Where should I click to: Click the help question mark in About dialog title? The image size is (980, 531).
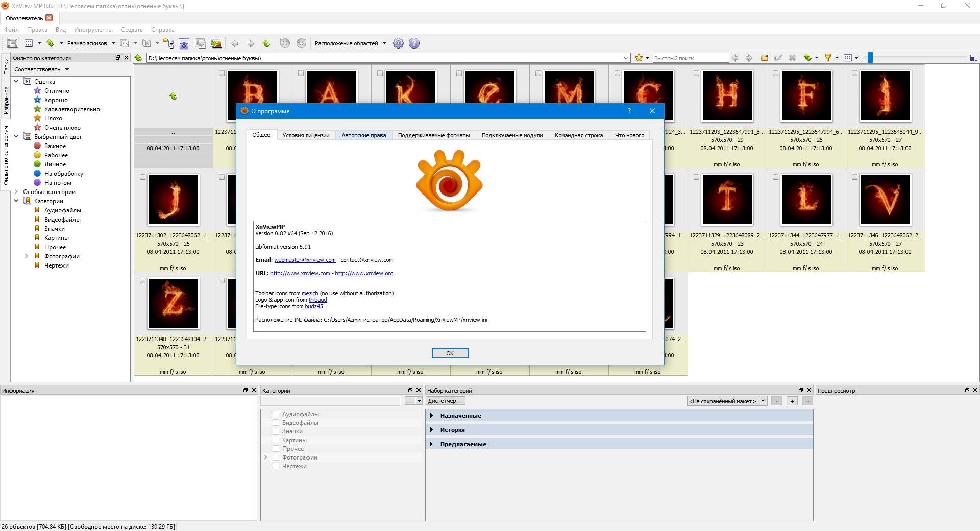click(x=629, y=111)
